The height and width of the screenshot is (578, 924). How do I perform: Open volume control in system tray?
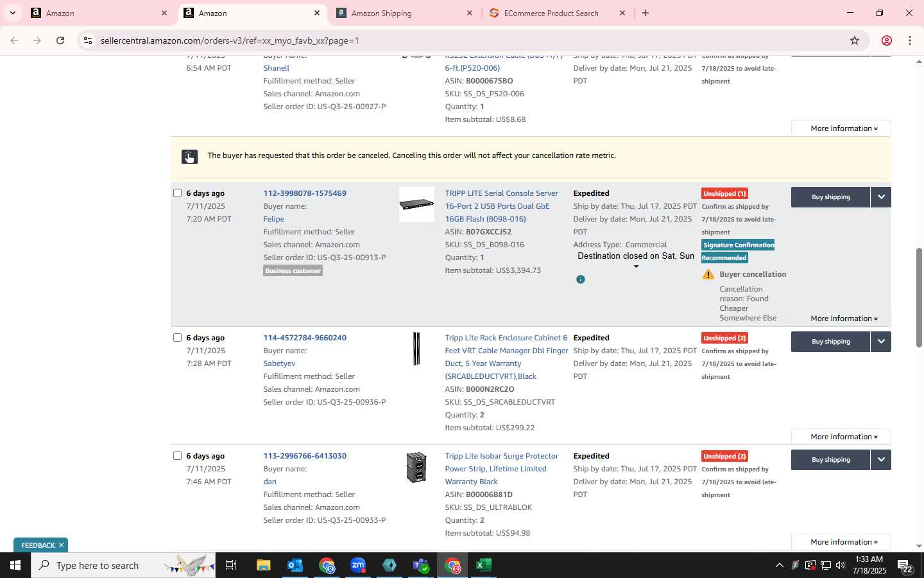click(x=841, y=565)
